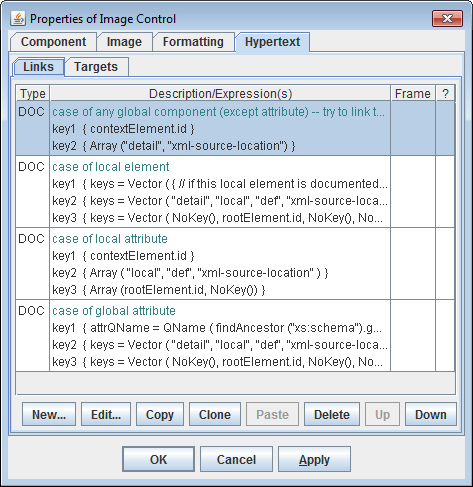Clone the selected link entry
The width and height of the screenshot is (473, 487).
[x=215, y=414]
